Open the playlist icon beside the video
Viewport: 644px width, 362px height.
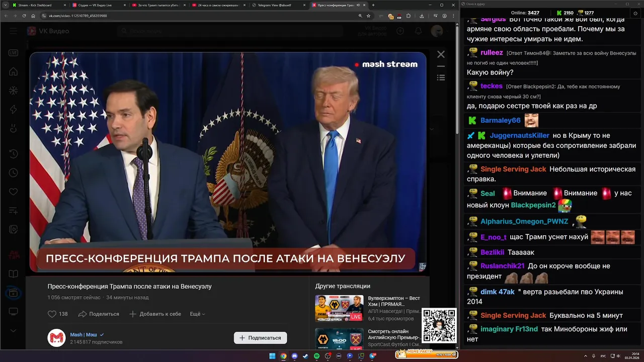[441, 77]
